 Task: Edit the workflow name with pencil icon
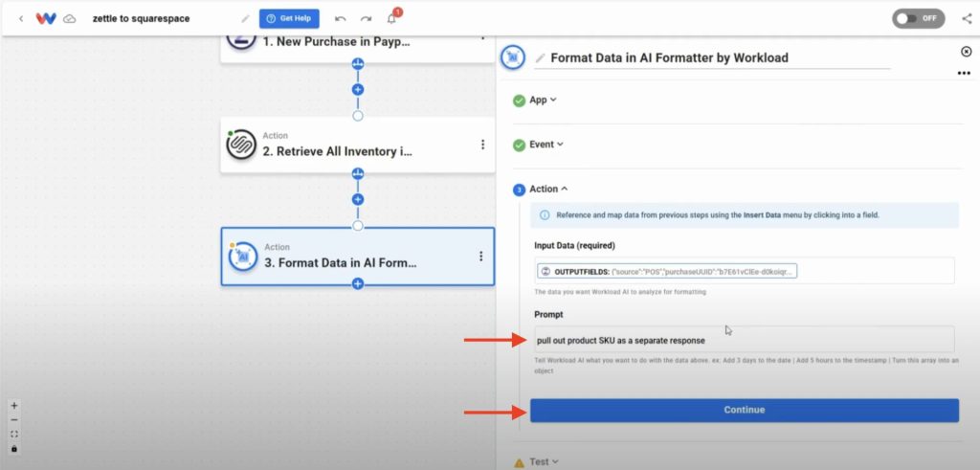245,19
